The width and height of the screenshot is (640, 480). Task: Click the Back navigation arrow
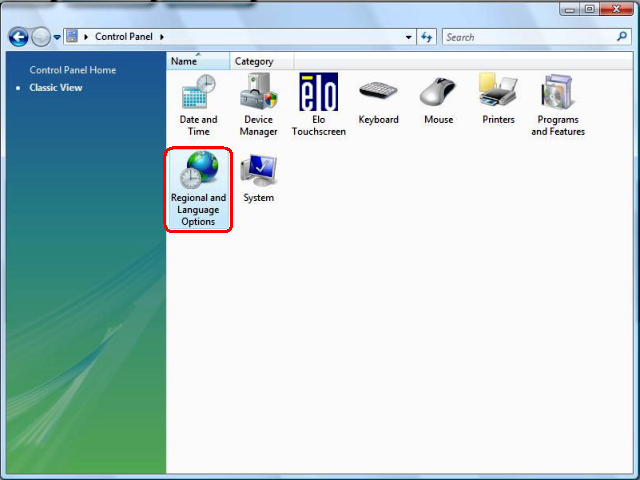click(18, 37)
